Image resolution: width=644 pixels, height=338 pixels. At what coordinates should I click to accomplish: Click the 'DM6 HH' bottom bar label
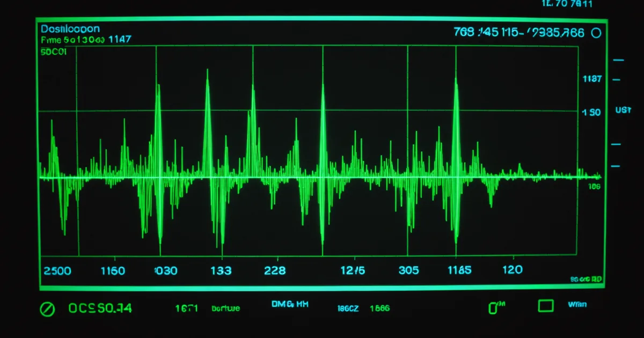290,304
